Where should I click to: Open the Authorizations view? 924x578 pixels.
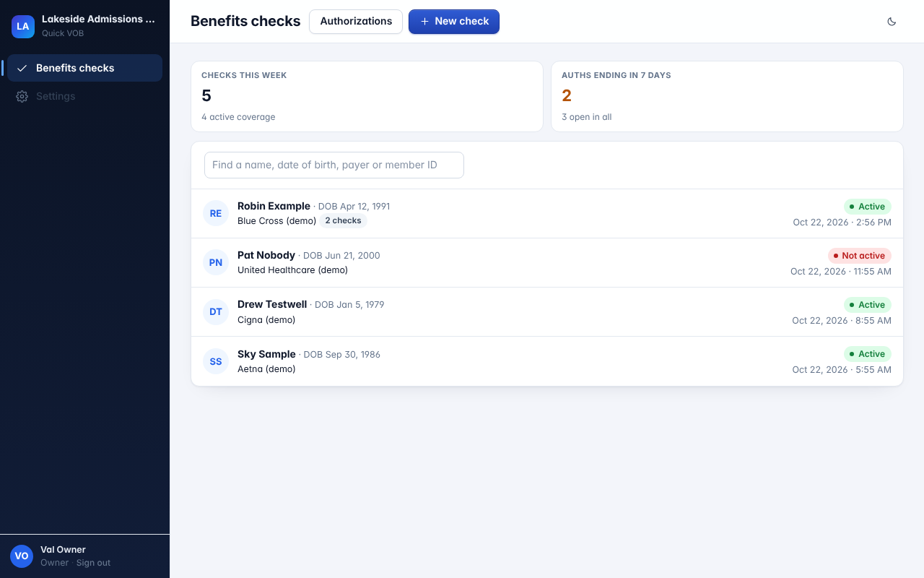tap(356, 22)
